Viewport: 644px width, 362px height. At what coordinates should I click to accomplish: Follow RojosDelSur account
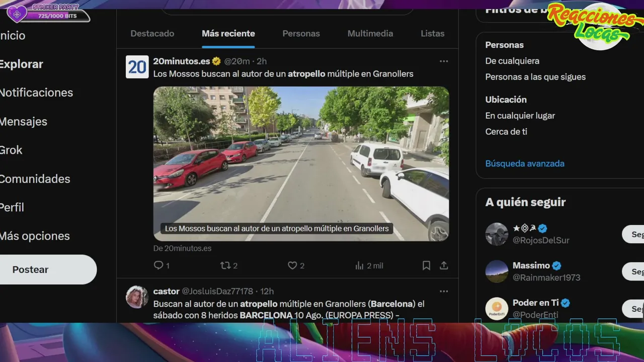point(633,234)
